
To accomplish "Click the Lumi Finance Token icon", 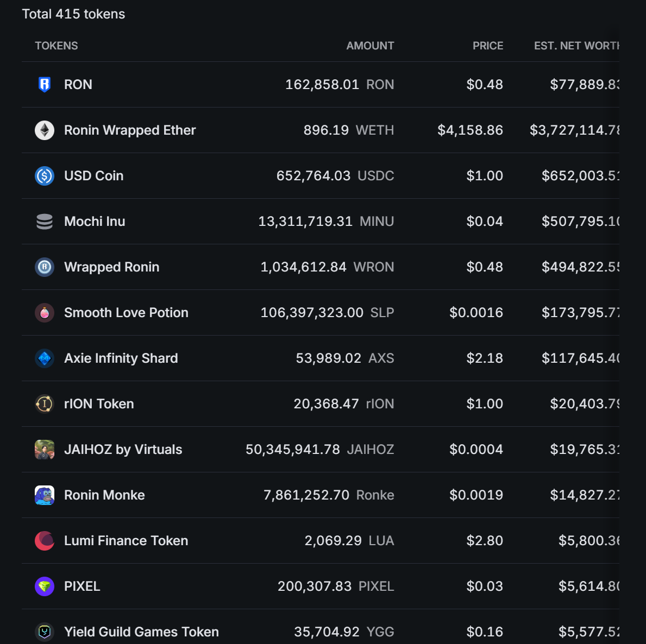I will pos(45,541).
